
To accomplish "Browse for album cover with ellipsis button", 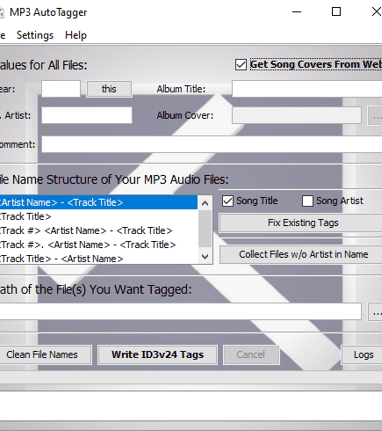I will point(375,116).
